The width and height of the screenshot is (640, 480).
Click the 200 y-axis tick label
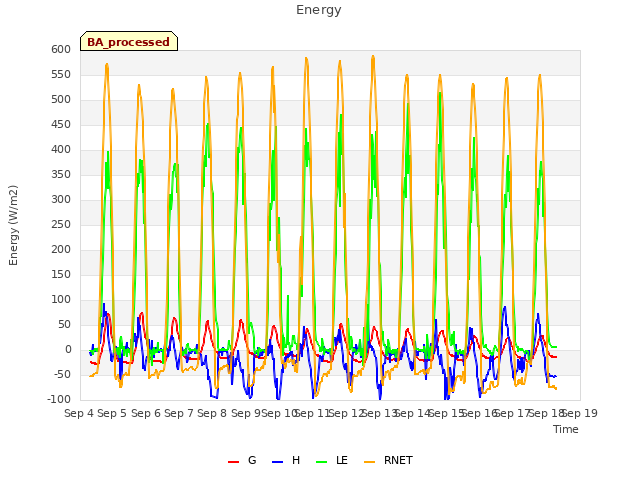(61, 249)
